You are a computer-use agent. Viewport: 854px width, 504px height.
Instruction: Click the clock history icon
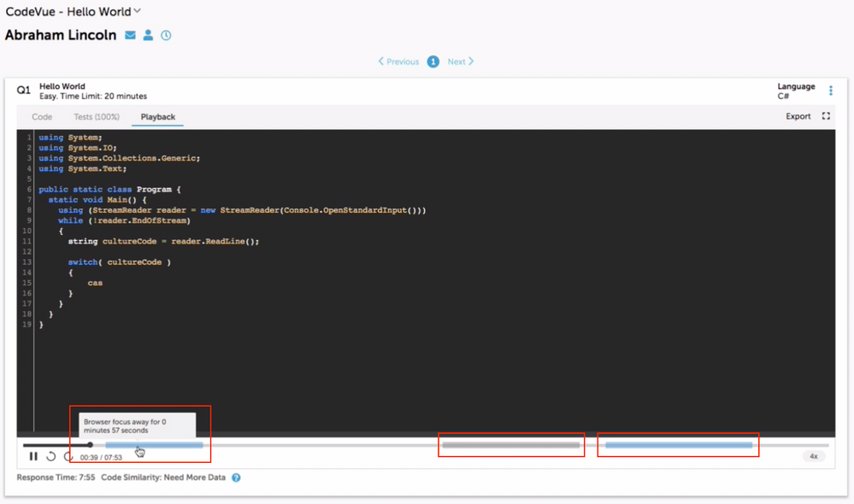pyautogui.click(x=166, y=36)
